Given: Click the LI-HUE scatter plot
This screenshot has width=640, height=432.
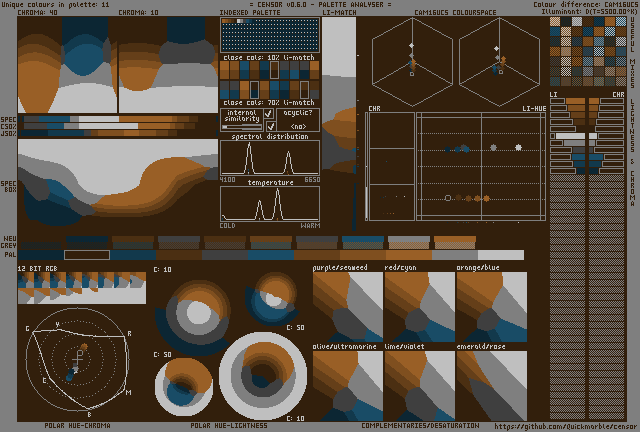Looking at the screenshot, I should click(x=480, y=165).
